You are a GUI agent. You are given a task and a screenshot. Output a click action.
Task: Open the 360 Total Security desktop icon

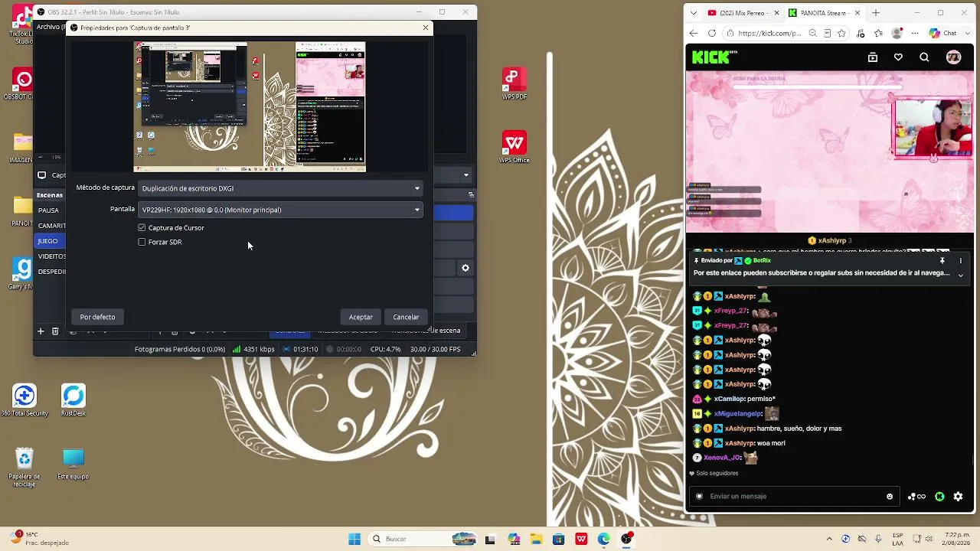[x=24, y=401]
